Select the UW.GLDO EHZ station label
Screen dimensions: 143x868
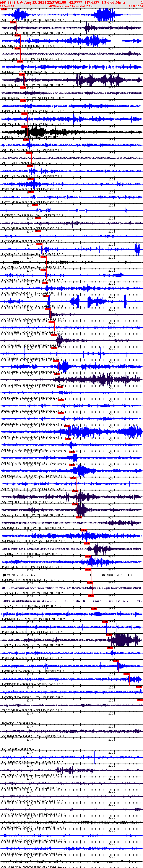pyautogui.click(x=33, y=111)
